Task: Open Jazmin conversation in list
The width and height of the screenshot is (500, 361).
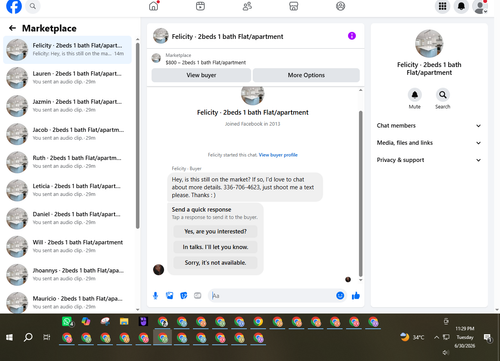Action: coord(68,106)
